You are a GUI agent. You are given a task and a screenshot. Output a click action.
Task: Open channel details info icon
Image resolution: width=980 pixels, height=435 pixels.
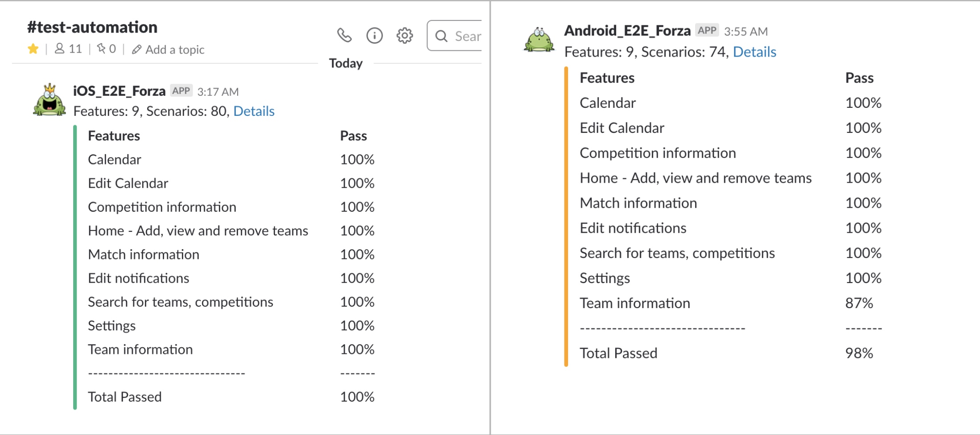coord(375,35)
